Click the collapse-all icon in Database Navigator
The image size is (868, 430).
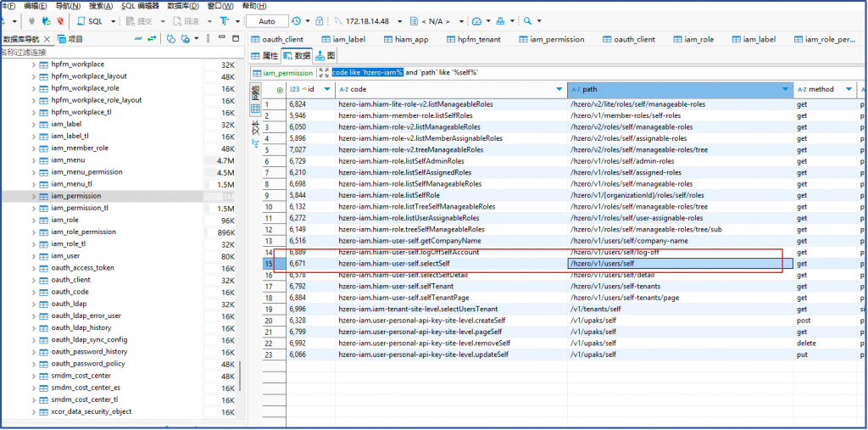tap(139, 39)
